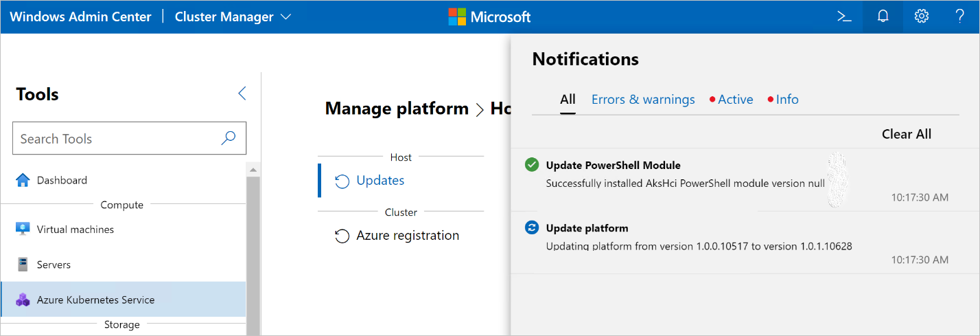Open the notifications bell icon
The image size is (980, 336).
point(883,16)
